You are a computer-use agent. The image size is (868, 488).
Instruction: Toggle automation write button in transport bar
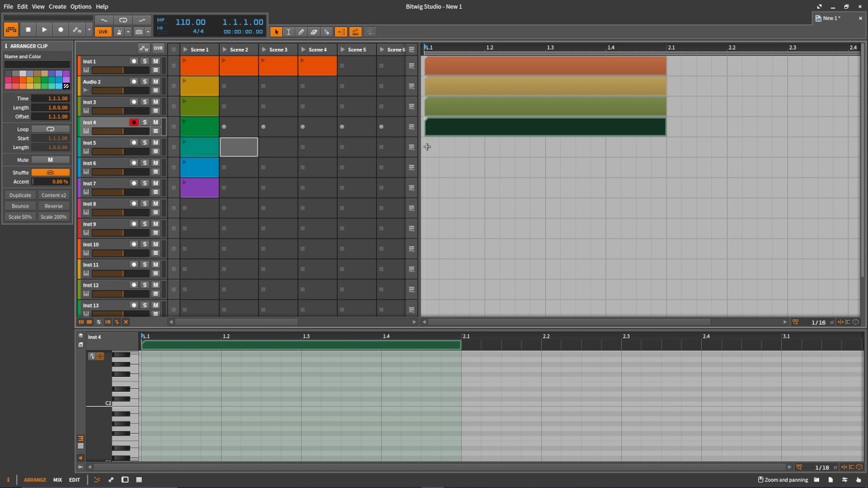point(77,30)
